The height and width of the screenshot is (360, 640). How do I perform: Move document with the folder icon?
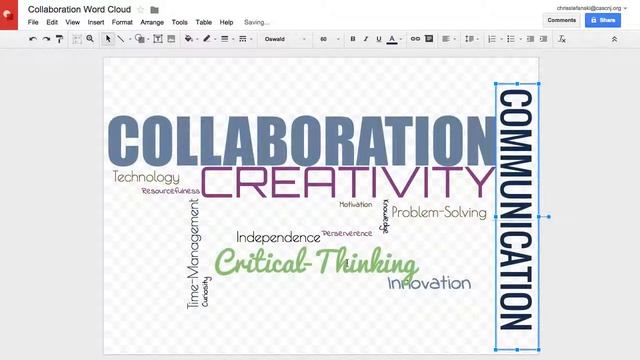154,10
